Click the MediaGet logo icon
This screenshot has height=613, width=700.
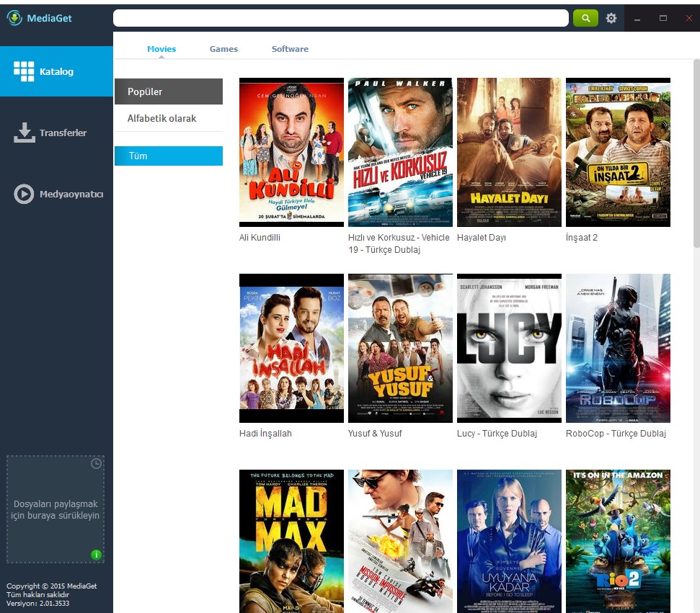14,18
